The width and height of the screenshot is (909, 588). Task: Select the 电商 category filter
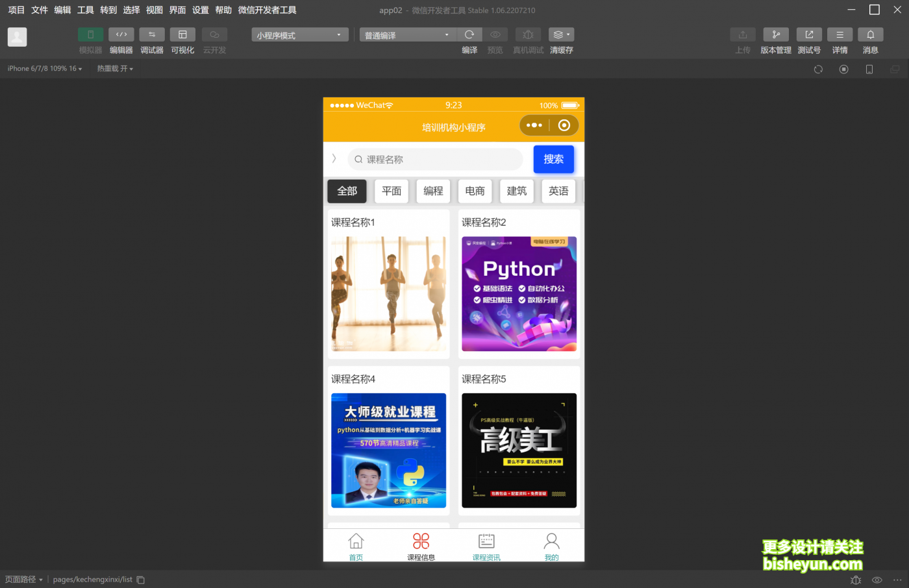tap(475, 191)
